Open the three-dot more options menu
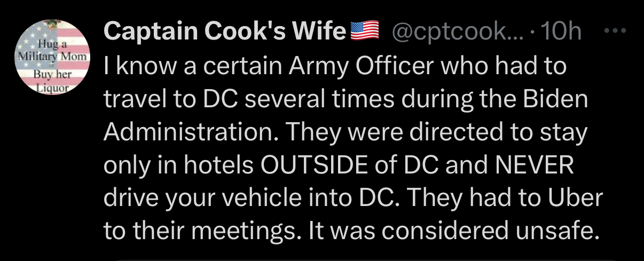644x261 pixels. [617, 33]
